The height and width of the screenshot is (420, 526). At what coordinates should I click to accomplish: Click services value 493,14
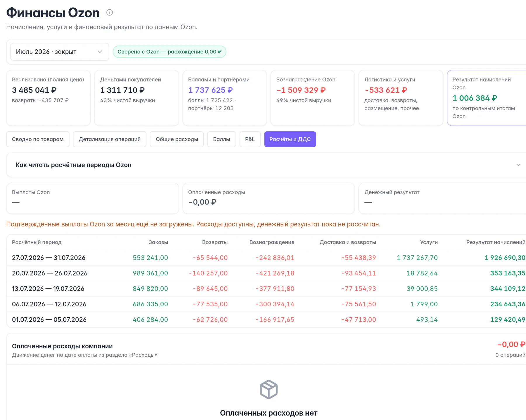click(x=427, y=320)
